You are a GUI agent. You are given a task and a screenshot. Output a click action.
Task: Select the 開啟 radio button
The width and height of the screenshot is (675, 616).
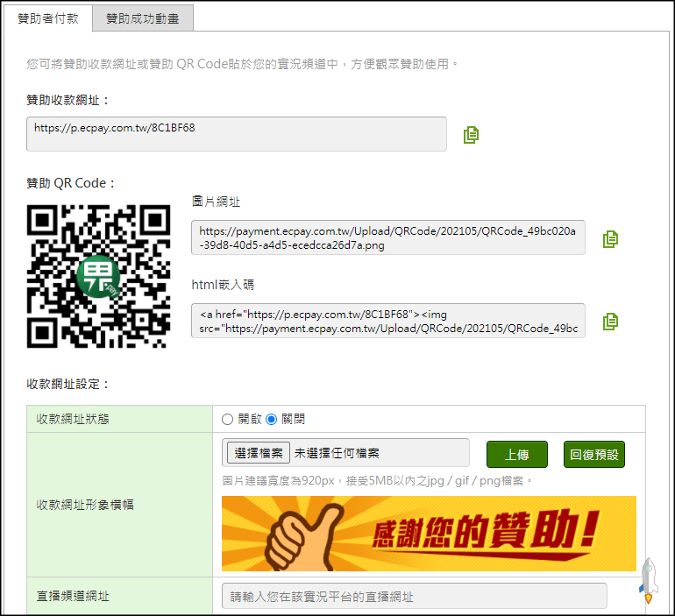(x=227, y=419)
